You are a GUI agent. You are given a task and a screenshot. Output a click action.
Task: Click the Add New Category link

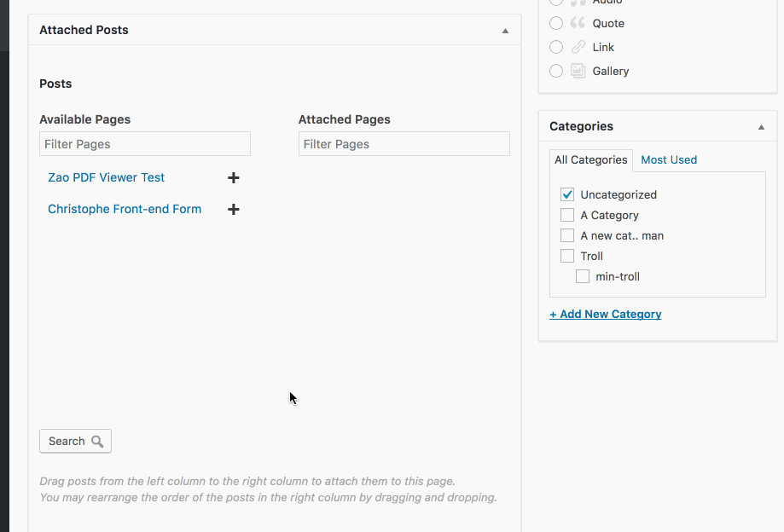(x=606, y=314)
